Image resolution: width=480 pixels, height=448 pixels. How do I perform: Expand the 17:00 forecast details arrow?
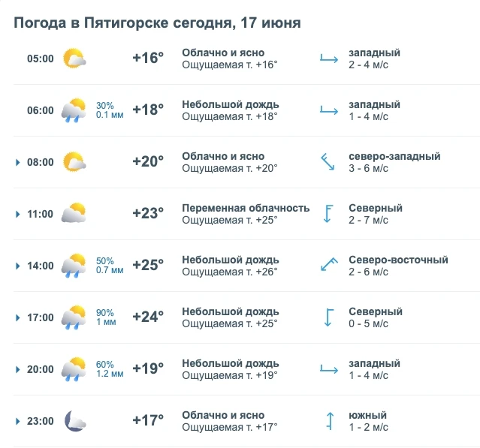18,317
